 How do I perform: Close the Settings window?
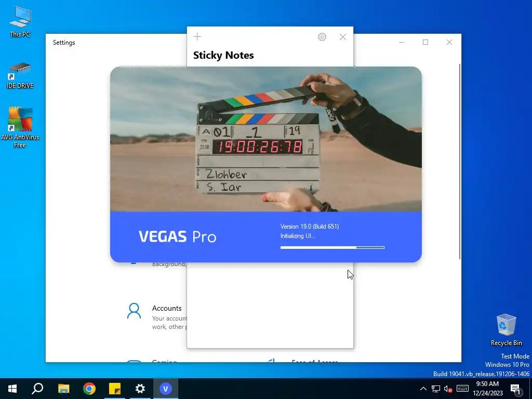[x=449, y=42]
